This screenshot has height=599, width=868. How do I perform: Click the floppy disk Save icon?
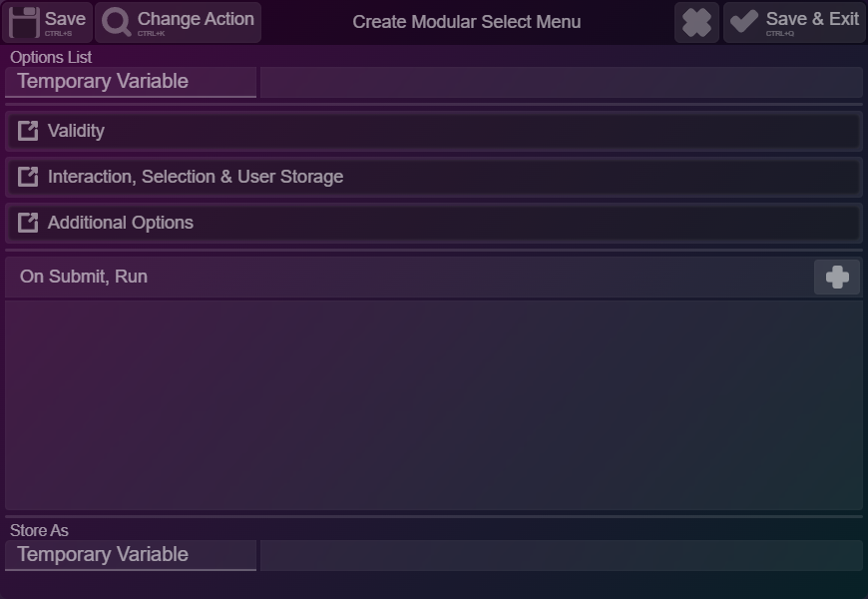[24, 22]
